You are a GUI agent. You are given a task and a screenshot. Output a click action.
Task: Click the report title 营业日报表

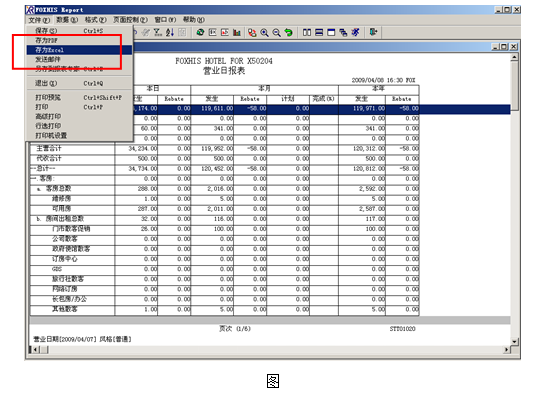[x=224, y=71]
